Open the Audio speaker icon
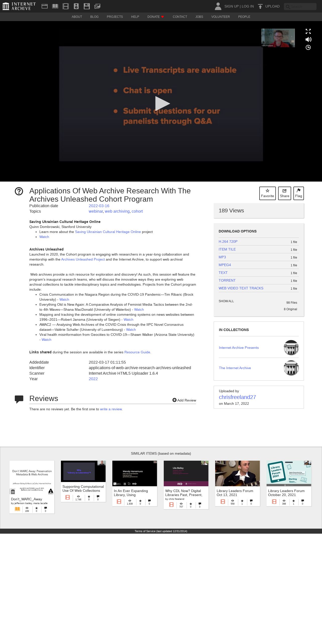322x644 pixels. point(76,6)
